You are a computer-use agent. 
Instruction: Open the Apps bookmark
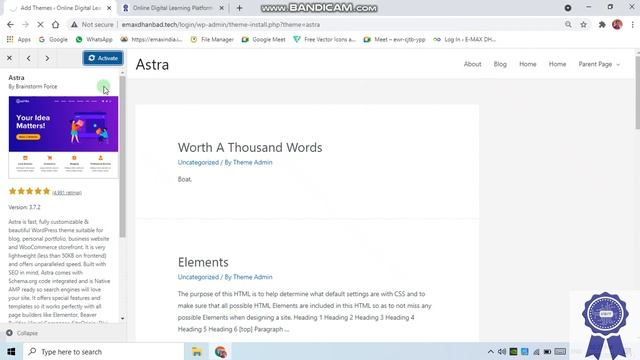pos(19,39)
